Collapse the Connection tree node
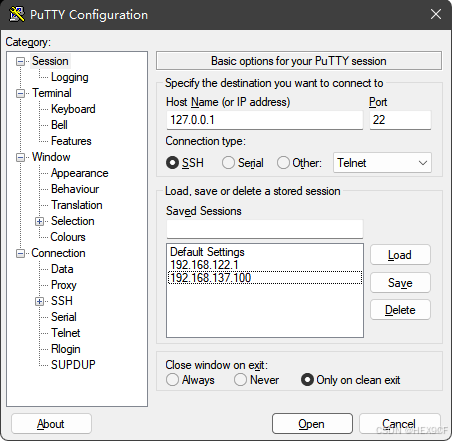The width and height of the screenshot is (452, 442). click(x=20, y=253)
